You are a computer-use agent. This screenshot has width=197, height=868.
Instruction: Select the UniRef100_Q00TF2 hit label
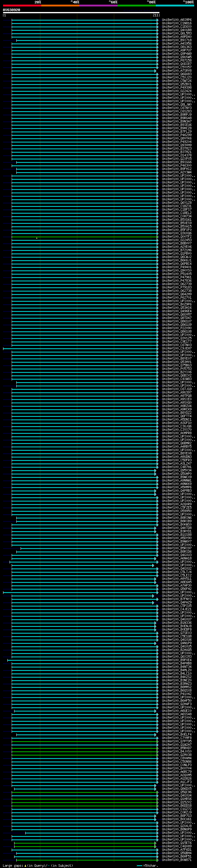(x=177, y=237)
